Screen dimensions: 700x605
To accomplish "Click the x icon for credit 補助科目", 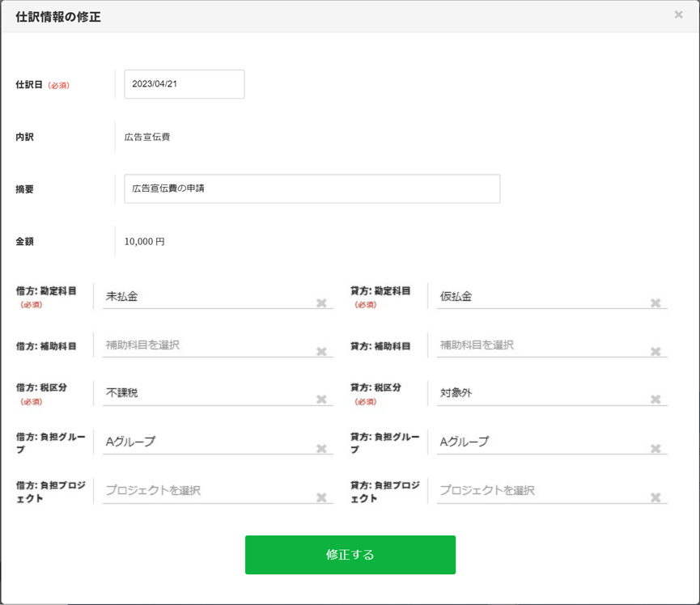I will 655,352.
